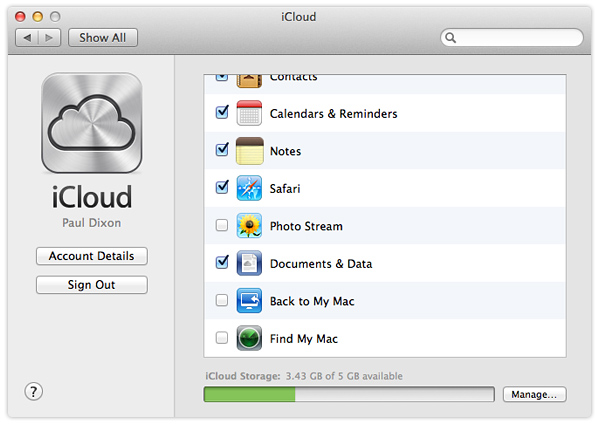Screen dimensions: 596x432
Task: Select Calendars & Reminders label text
Action: click(x=334, y=114)
